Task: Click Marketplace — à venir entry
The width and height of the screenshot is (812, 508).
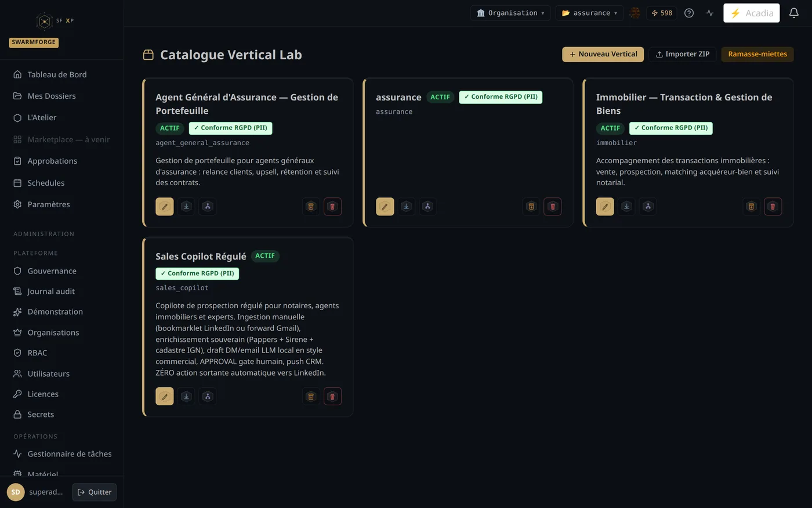Action: 61,139
